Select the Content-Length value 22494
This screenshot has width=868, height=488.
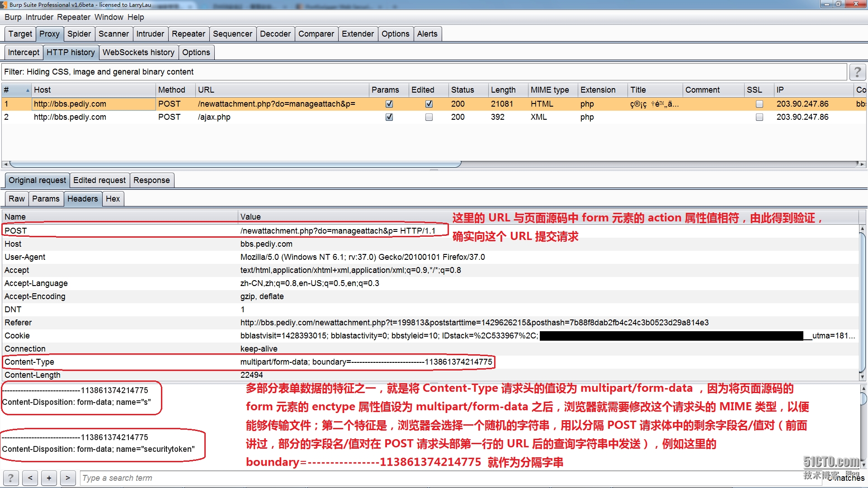click(251, 375)
